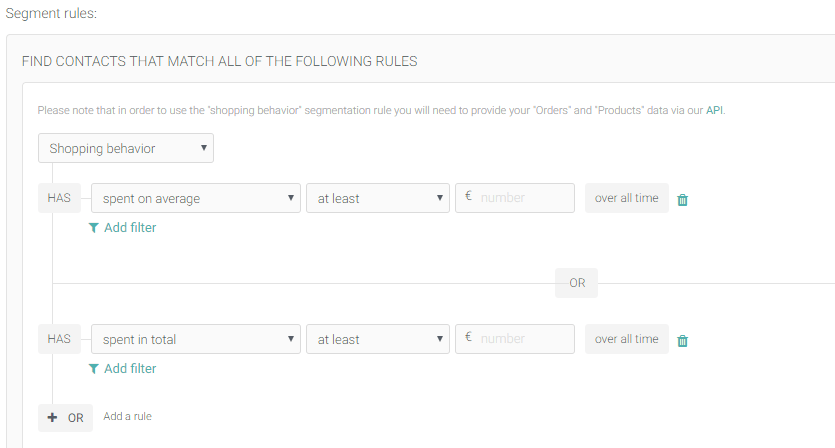Open the Shopping behavior dropdown
Screen dimensions: 835x448
click(x=126, y=148)
